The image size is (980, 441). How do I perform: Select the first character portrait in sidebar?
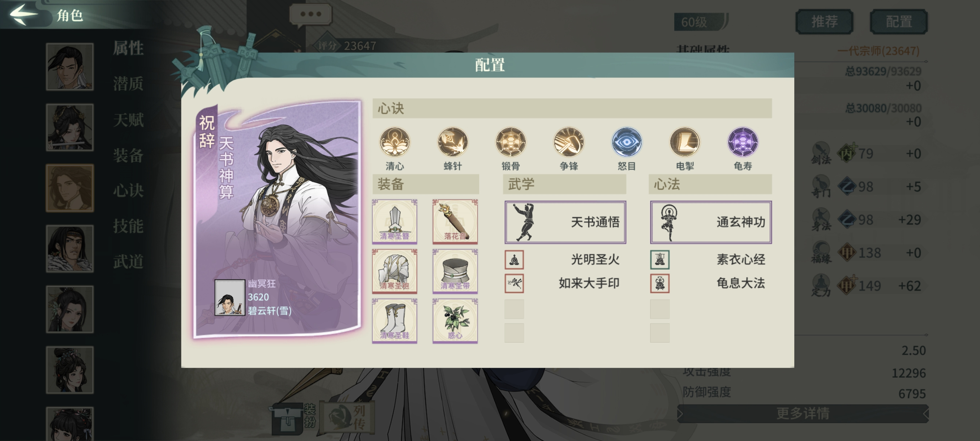[70, 67]
